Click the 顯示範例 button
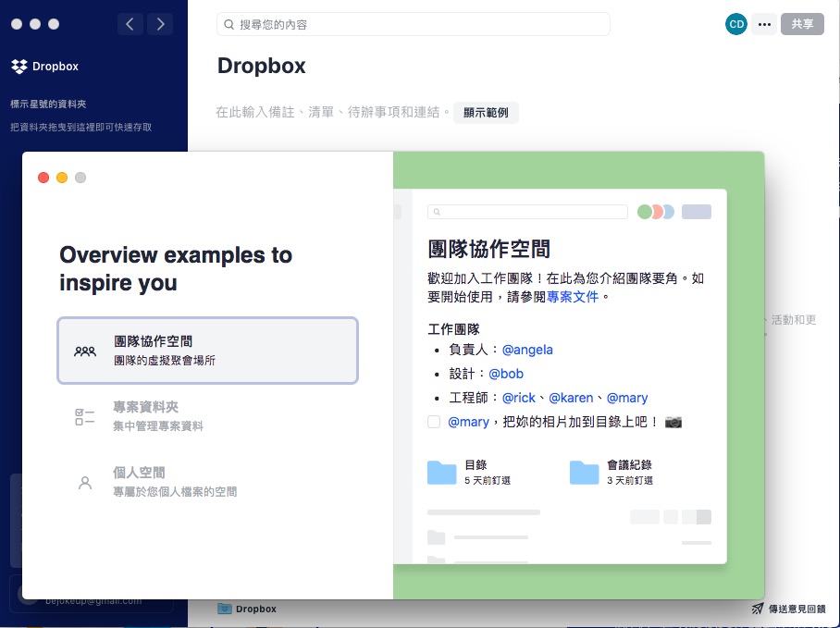Screen dimensions: 840x628 click(x=486, y=113)
